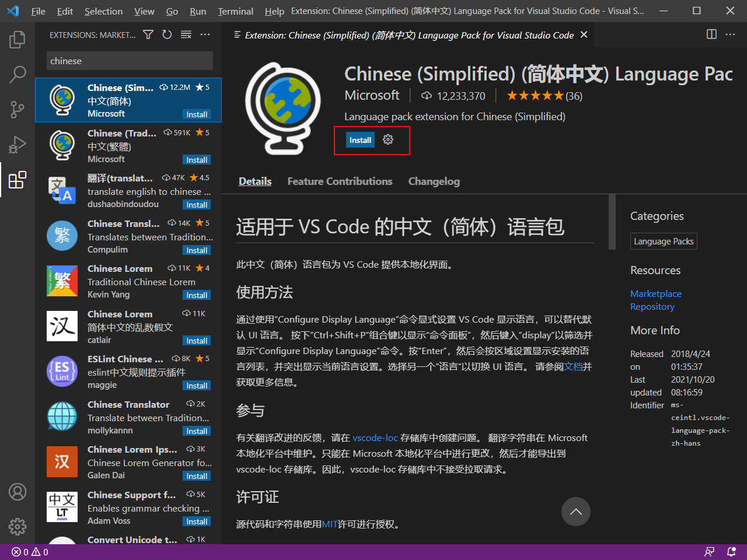Viewport: 747px width, 560px height.
Task: Click the Accounts icon in the Activity Bar
Action: click(17, 492)
